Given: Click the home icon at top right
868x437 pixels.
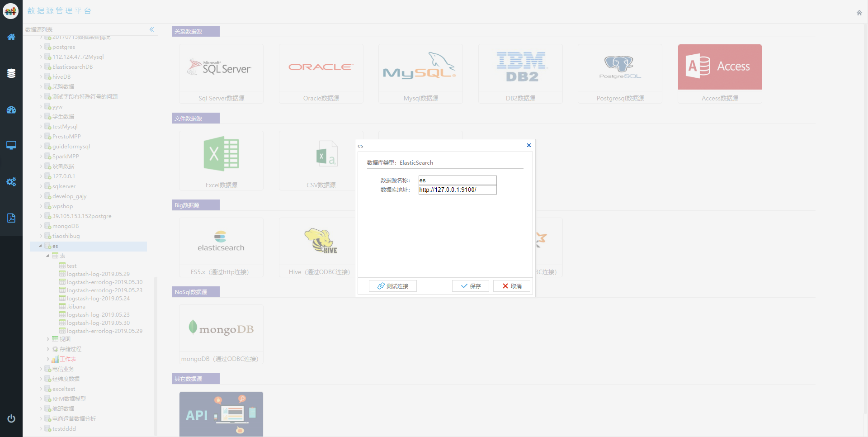Looking at the screenshot, I should click(x=859, y=13).
